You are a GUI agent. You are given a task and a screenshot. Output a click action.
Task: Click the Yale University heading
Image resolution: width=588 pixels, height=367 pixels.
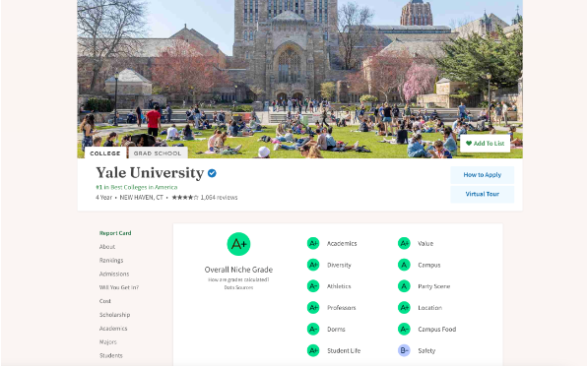150,173
